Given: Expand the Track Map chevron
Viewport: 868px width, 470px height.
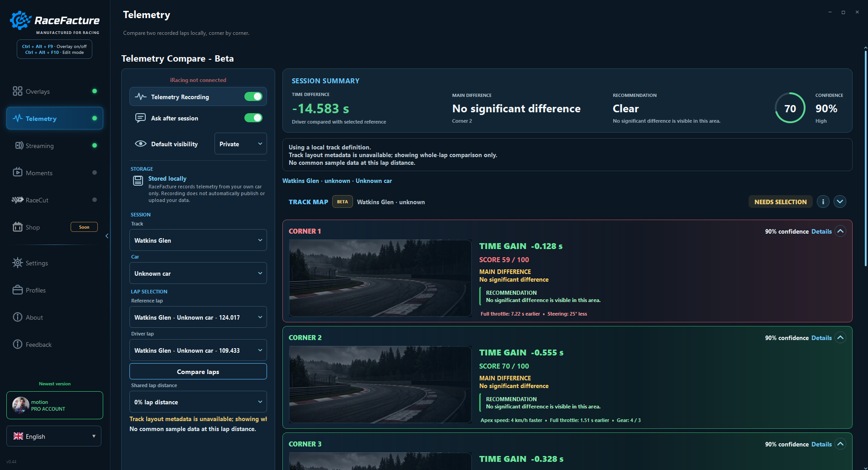Looking at the screenshot, I should (840, 201).
